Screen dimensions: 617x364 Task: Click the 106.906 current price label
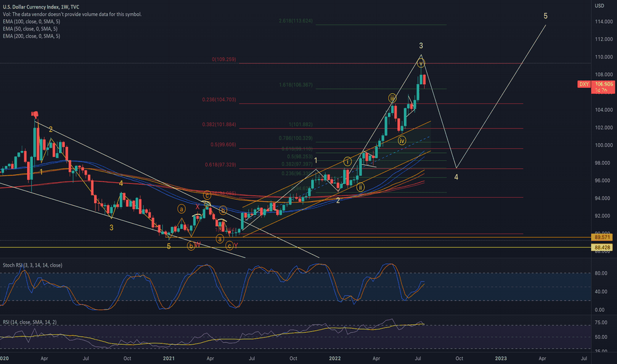click(604, 84)
